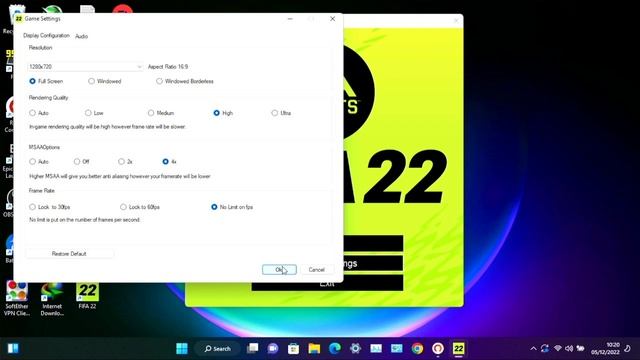The height and width of the screenshot is (360, 640).
Task: Open File Explorer from taskbar
Action: click(314, 349)
